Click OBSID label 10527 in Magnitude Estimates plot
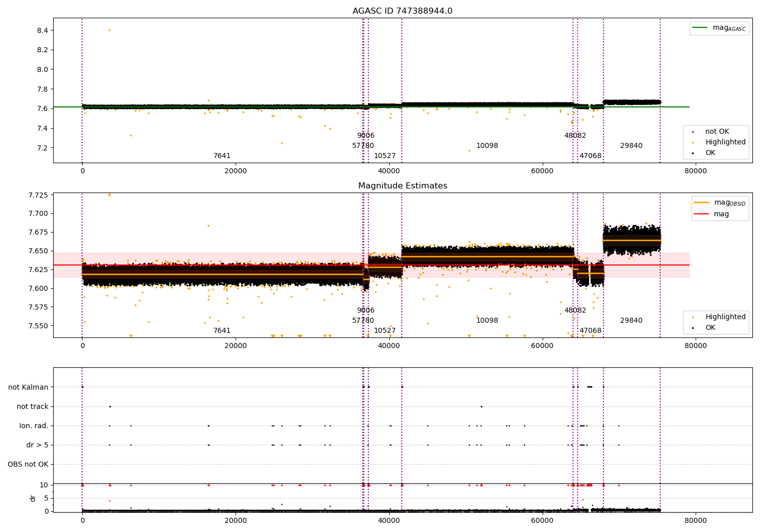The width and height of the screenshot is (760, 532). tap(385, 331)
